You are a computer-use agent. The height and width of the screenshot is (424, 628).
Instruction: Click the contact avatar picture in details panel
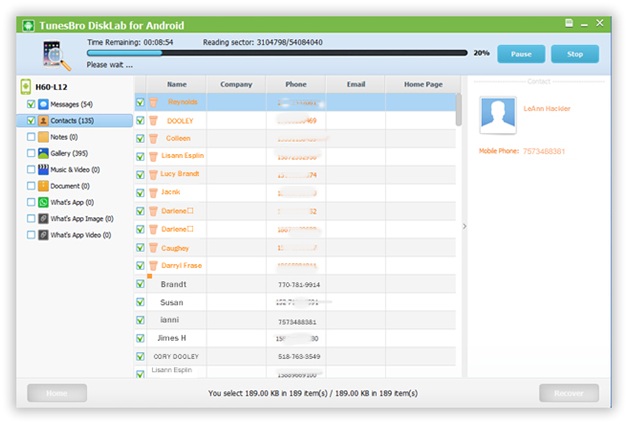497,115
